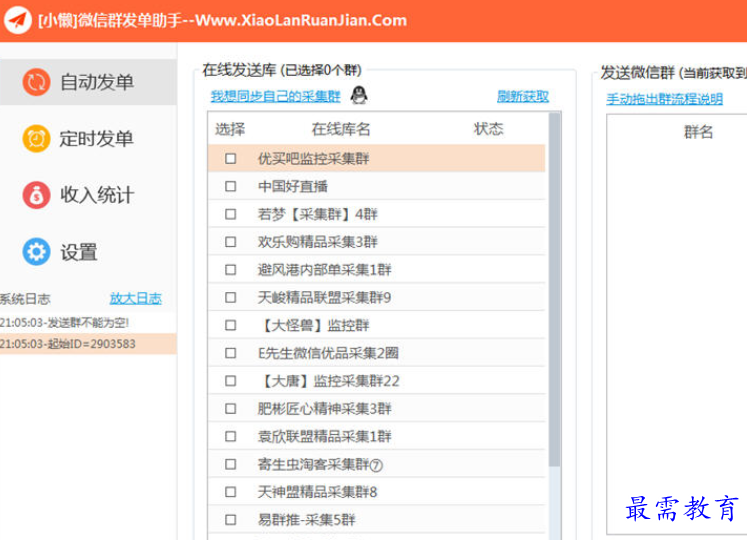Click 在线发送库 panel title
The height and width of the screenshot is (540, 747).
click(x=282, y=70)
